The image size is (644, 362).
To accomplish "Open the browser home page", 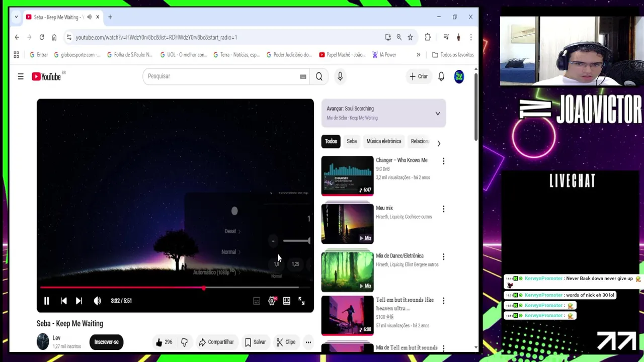I will [54, 37].
